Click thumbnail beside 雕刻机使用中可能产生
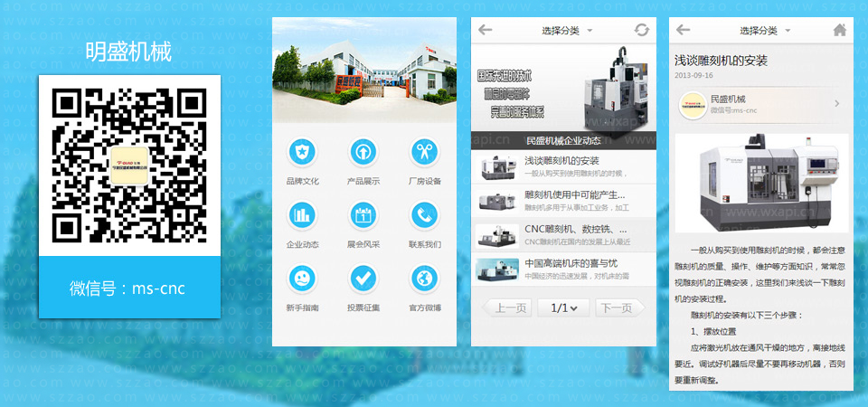Image resolution: width=868 pixels, height=407 pixels. point(497,202)
